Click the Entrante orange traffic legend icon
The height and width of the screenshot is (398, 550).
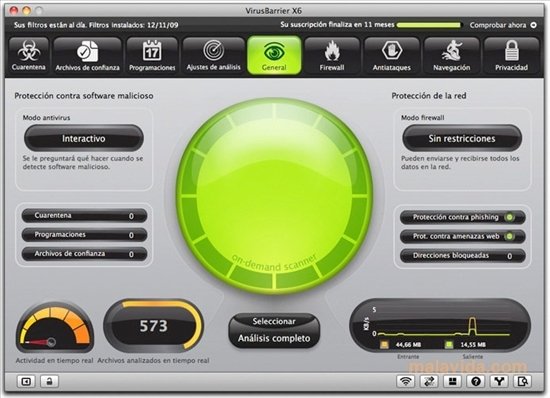click(x=384, y=345)
